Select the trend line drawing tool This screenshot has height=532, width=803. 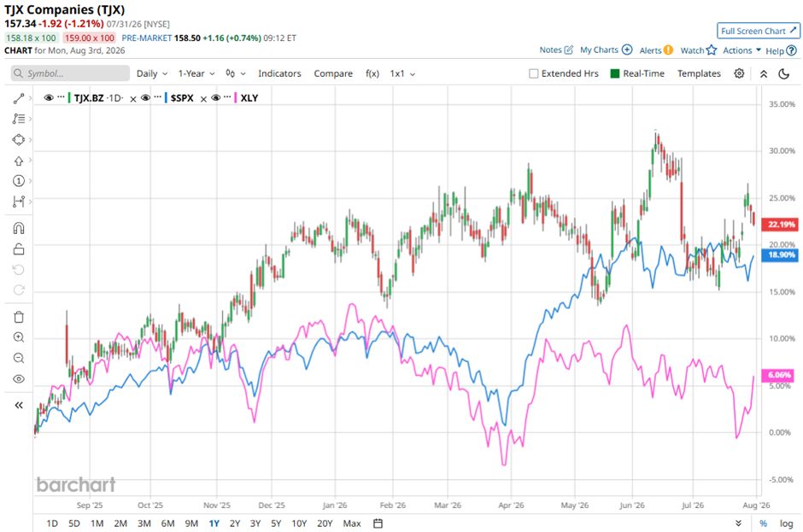click(x=19, y=98)
